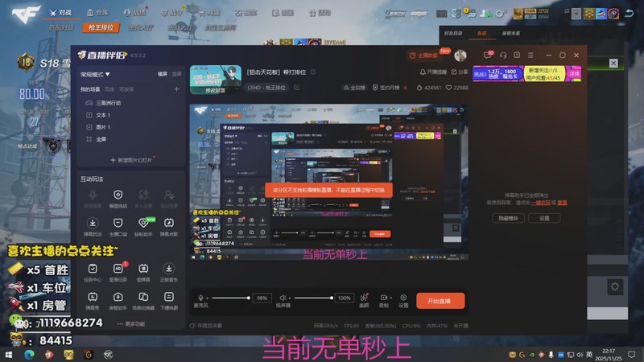Viewport: 644px width, 362px height.
Task: Open the 任务中心 task center icon
Action: [93, 269]
